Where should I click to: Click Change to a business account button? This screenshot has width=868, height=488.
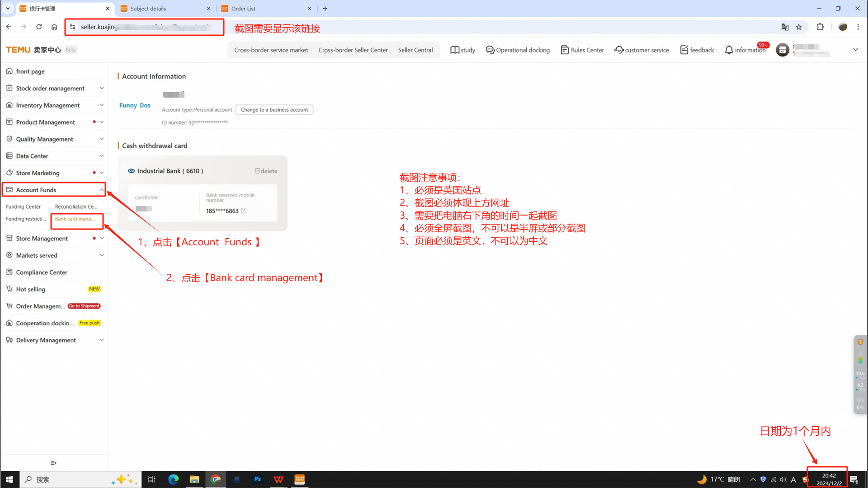click(274, 110)
